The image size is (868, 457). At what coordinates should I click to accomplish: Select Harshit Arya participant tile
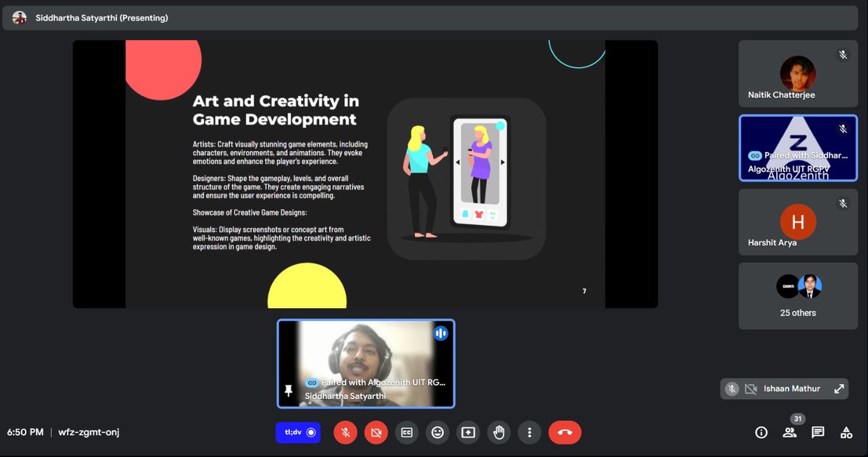point(798,222)
